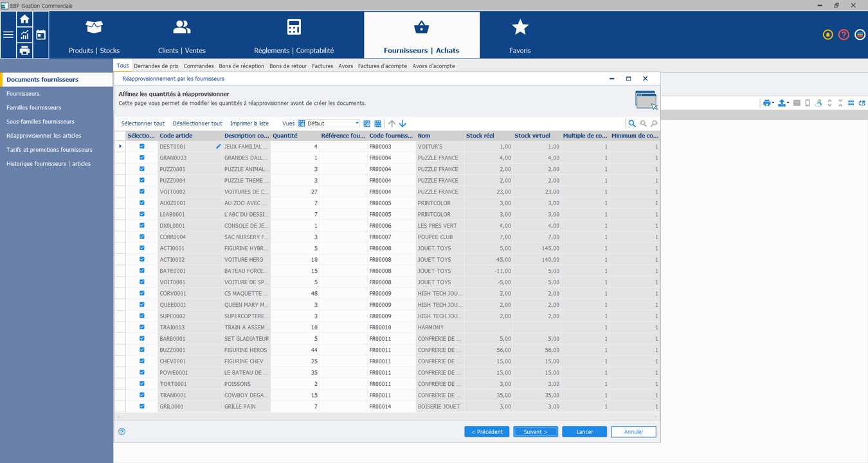Click the Suivant button
This screenshot has height=463, width=868.
coord(536,431)
